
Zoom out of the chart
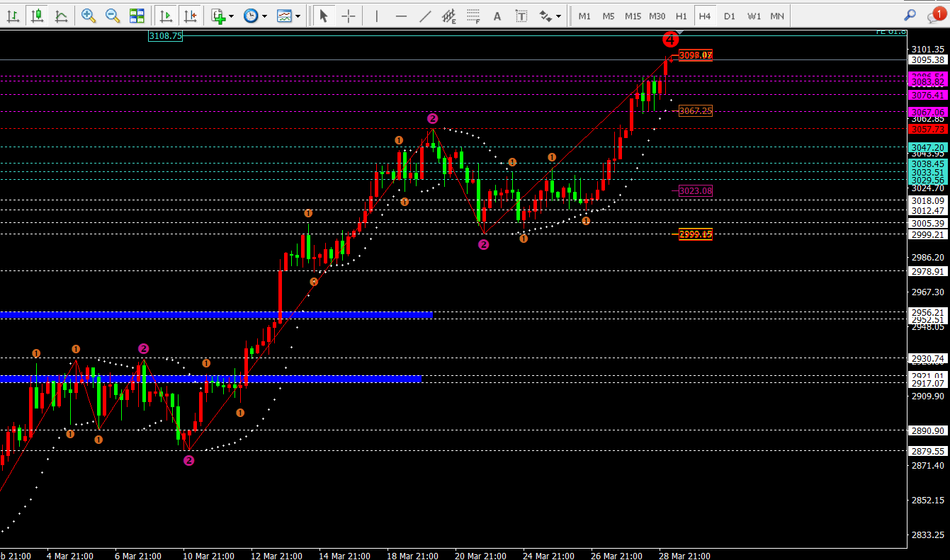[113, 16]
